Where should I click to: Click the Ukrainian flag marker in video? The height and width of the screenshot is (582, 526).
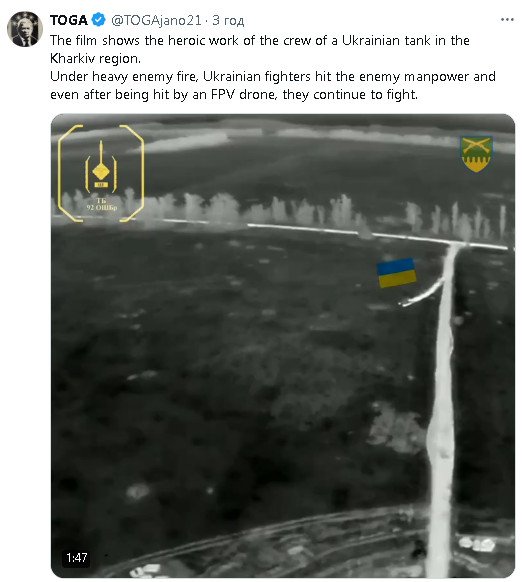pos(396,273)
